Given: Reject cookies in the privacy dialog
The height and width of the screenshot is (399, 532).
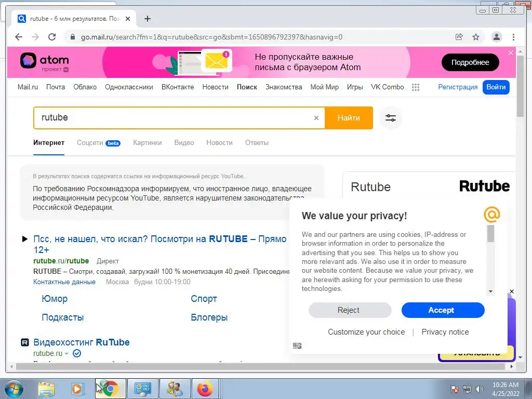Looking at the screenshot, I should tap(350, 310).
